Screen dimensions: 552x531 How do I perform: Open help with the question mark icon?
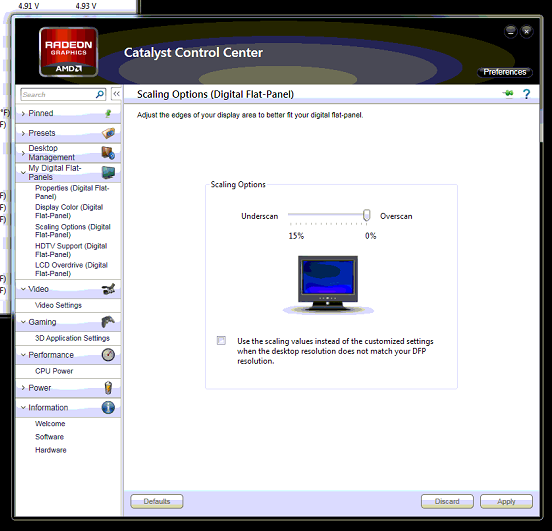coord(526,94)
